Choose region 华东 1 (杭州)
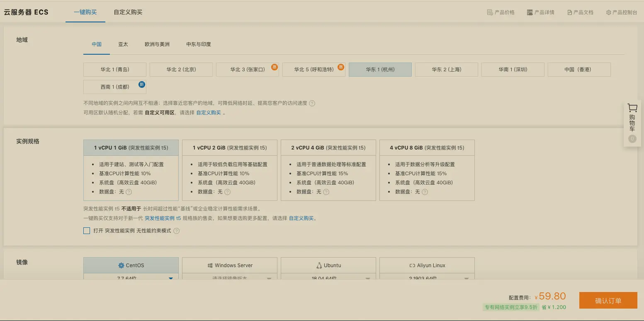The width and height of the screenshot is (644, 321). coord(380,70)
